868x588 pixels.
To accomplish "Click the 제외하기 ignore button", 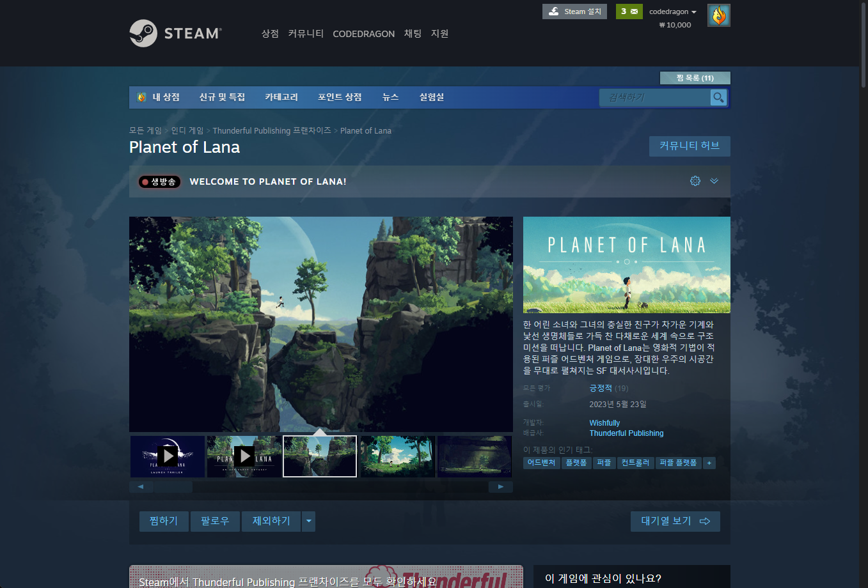I will coord(271,521).
